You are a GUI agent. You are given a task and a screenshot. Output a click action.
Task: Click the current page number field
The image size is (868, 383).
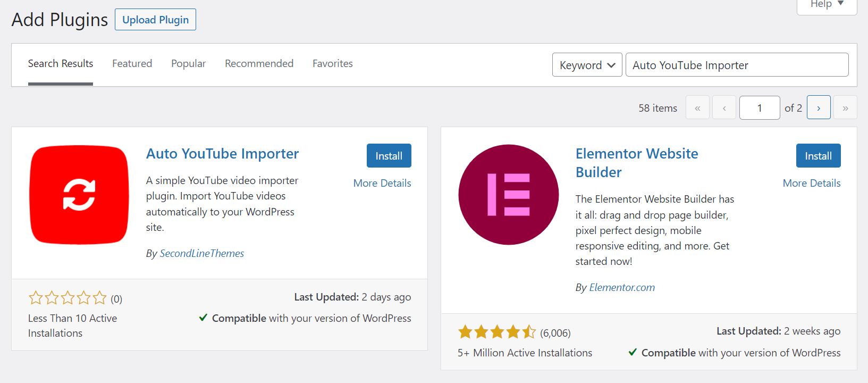(760, 108)
